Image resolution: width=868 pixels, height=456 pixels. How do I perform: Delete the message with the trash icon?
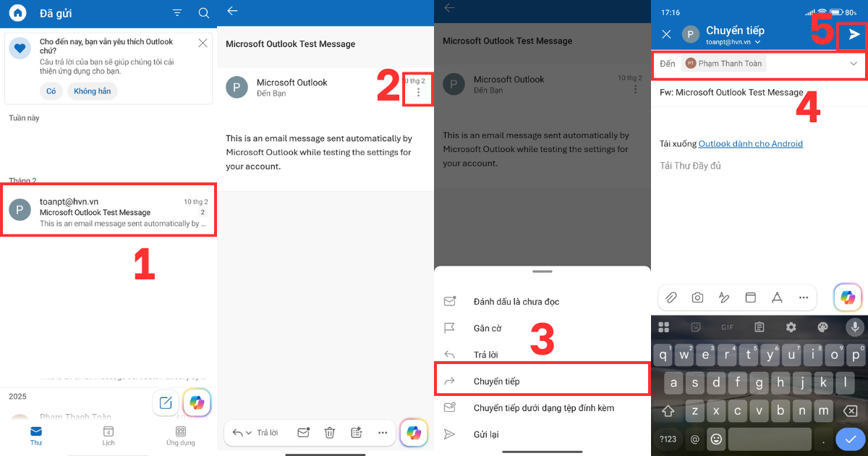pos(330,433)
